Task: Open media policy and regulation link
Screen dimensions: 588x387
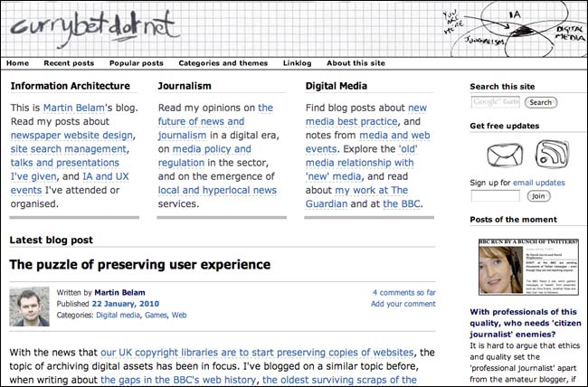Action: coord(204,156)
